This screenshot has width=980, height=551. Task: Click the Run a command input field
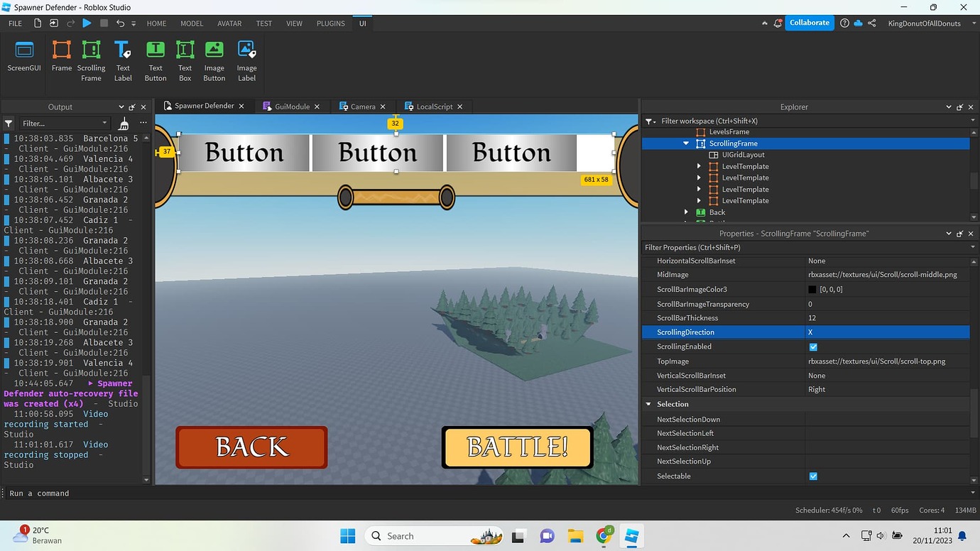tap(71, 493)
